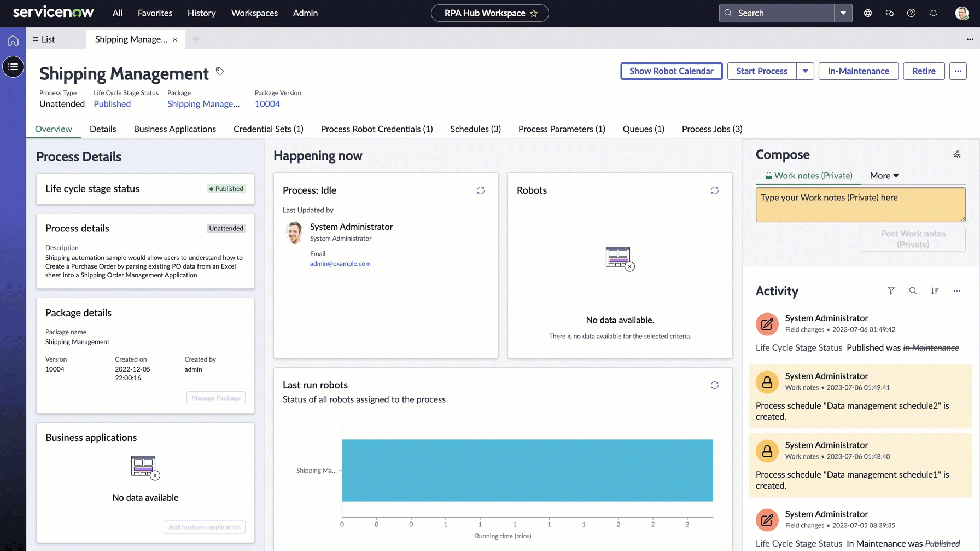This screenshot has height=551, width=980.
Task: Click Show Robot Calendar button
Action: pyautogui.click(x=672, y=71)
